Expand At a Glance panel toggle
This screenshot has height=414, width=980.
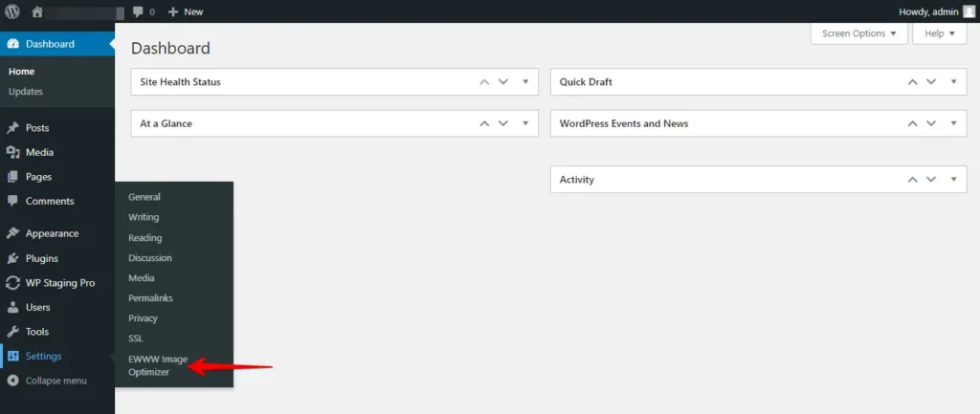(525, 123)
